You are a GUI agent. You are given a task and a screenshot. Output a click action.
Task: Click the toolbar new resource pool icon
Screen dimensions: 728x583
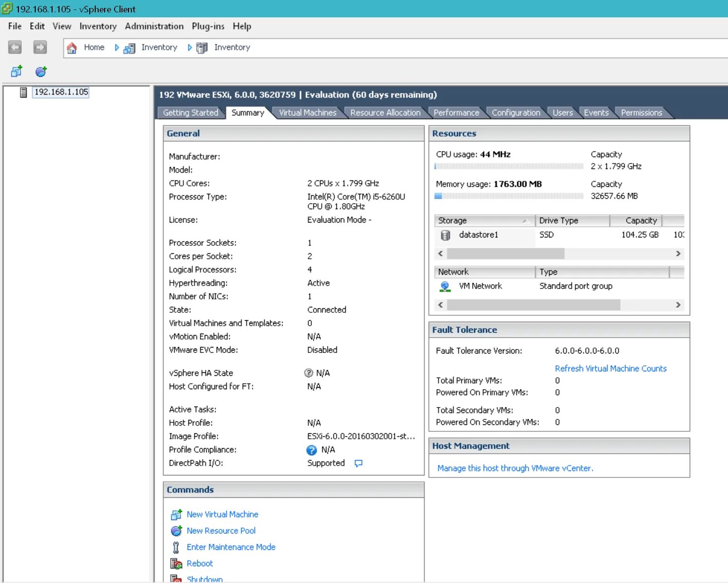pos(41,71)
